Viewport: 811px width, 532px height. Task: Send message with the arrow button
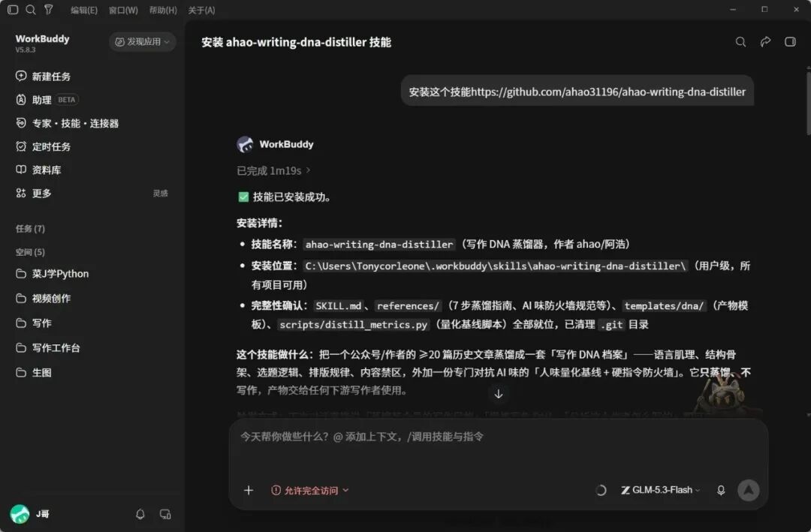749,490
